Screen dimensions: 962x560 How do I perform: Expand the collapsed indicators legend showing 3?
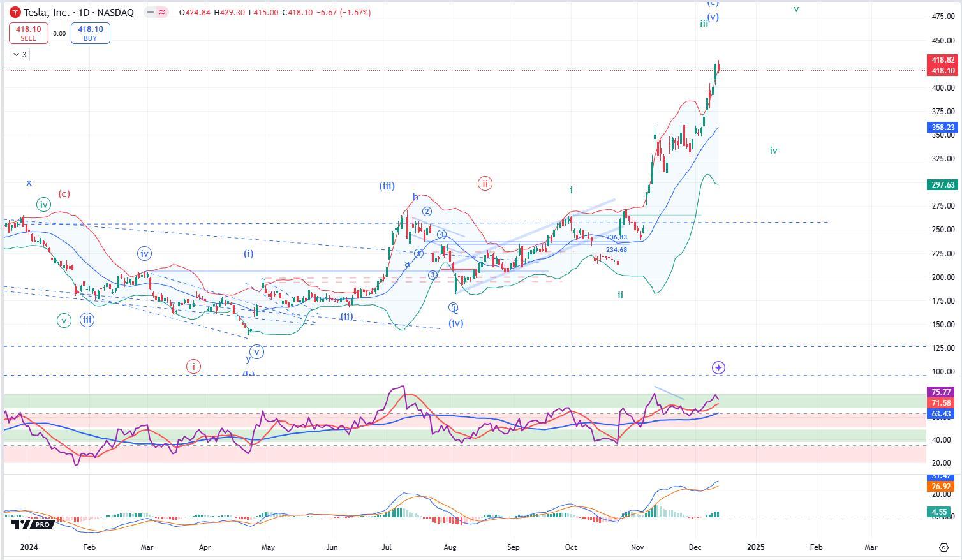coord(19,55)
